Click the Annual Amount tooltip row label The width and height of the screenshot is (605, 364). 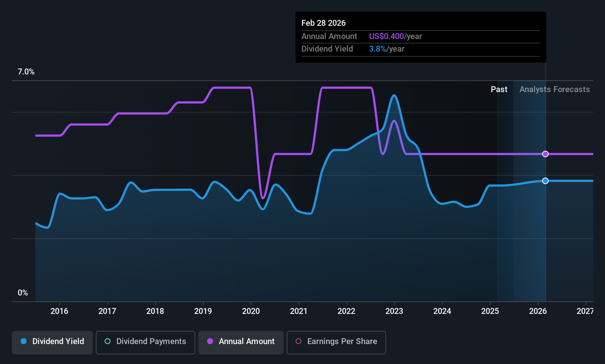click(x=329, y=36)
